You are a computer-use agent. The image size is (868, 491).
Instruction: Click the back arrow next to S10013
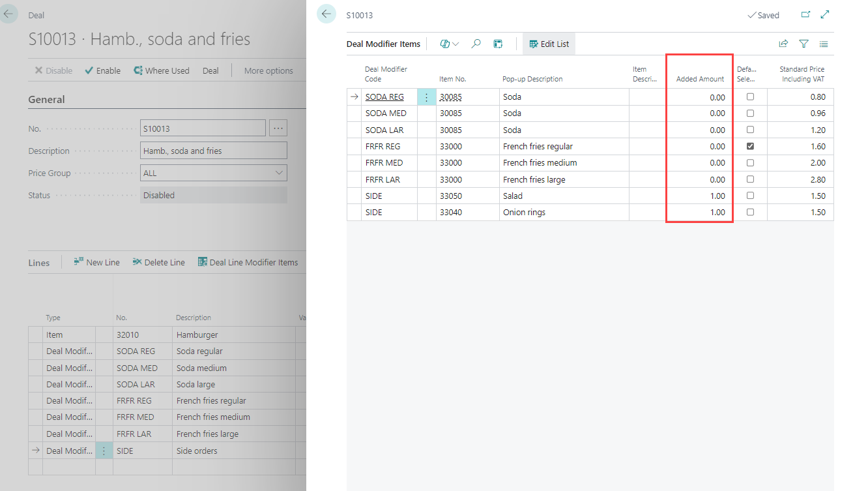326,14
